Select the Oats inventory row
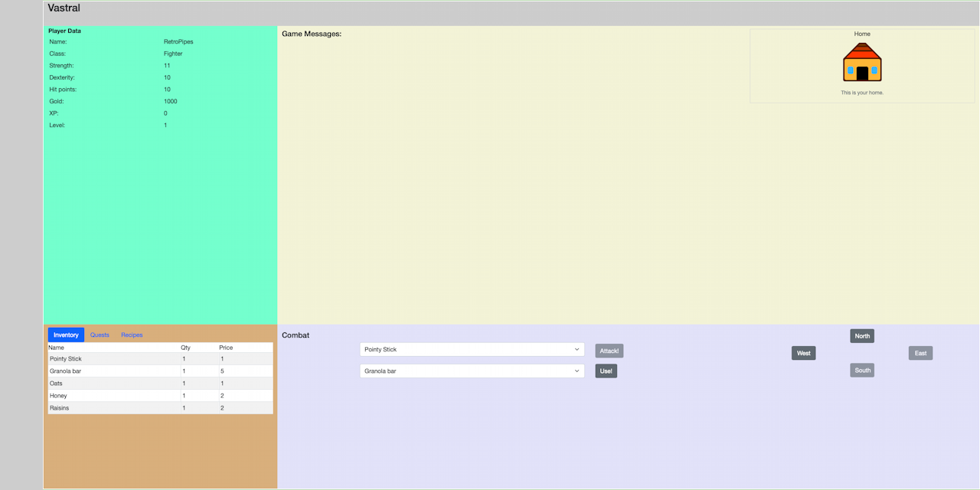980x490 pixels. (x=160, y=383)
